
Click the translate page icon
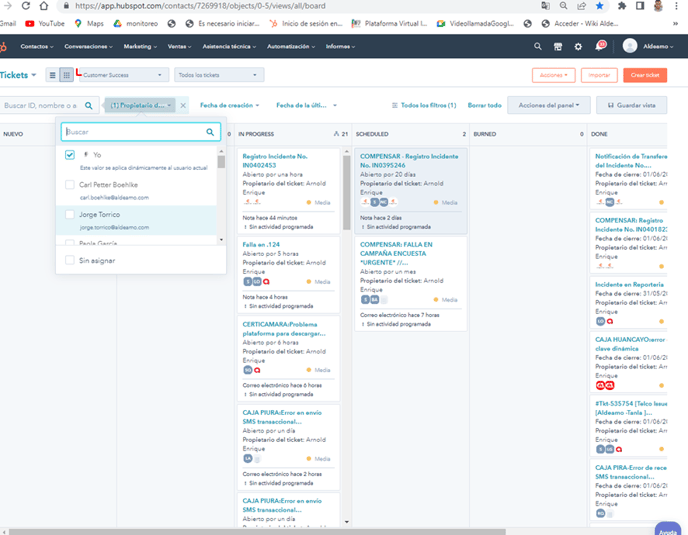[545, 6]
